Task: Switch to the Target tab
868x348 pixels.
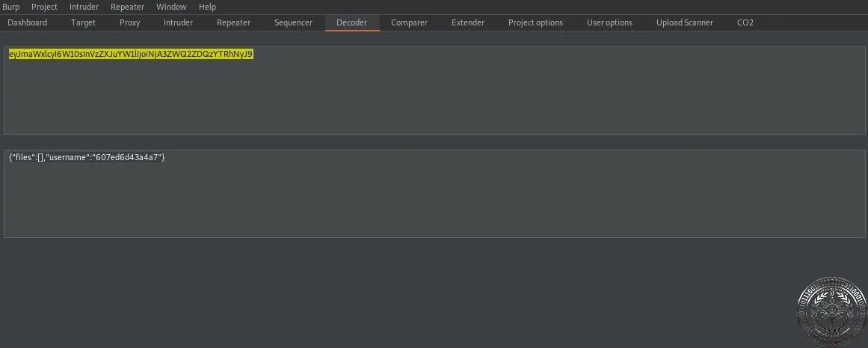Action: coord(83,22)
